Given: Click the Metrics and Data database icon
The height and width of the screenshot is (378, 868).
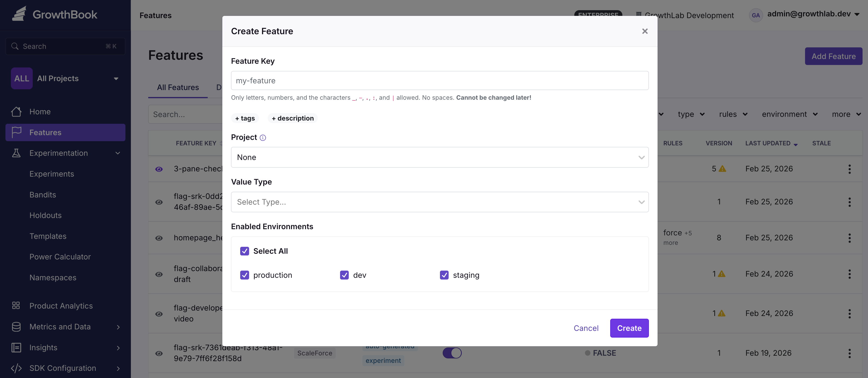Looking at the screenshot, I should (16, 326).
